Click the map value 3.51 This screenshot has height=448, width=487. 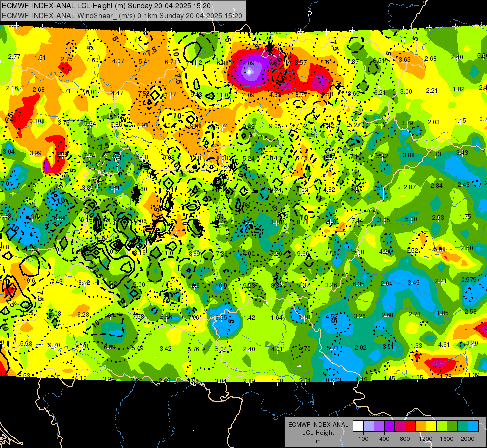388,347
